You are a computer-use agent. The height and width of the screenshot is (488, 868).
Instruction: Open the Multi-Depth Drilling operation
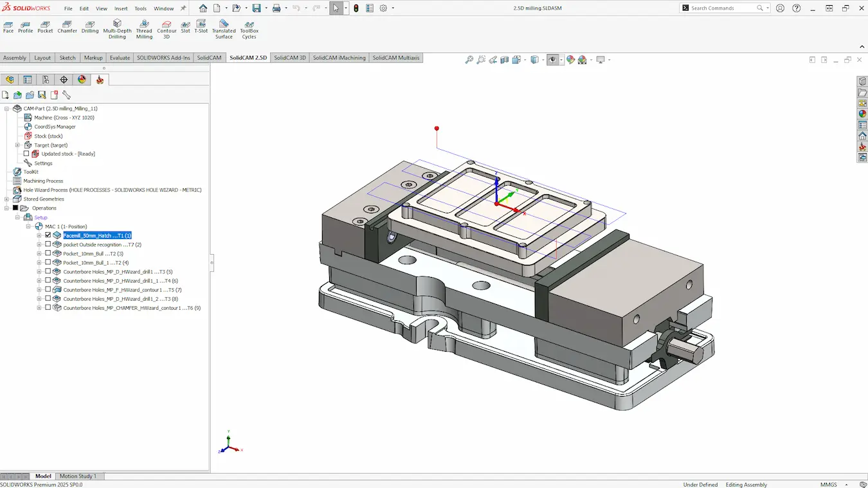117,29
